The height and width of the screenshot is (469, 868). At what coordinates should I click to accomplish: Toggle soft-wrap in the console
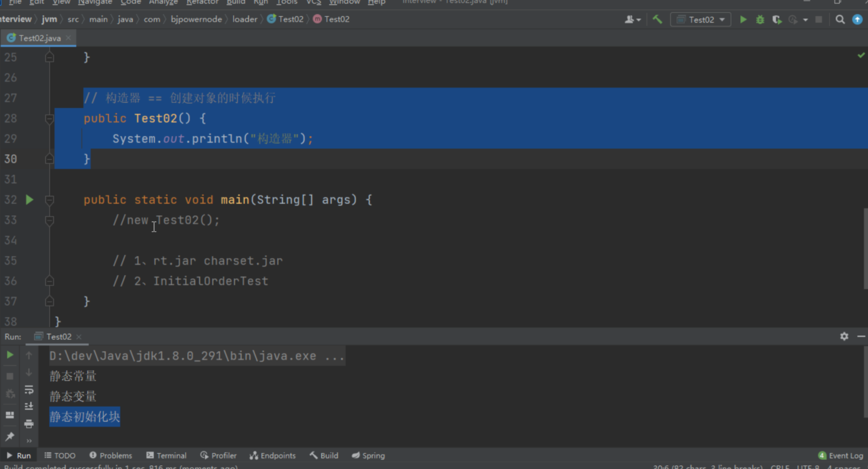point(29,390)
